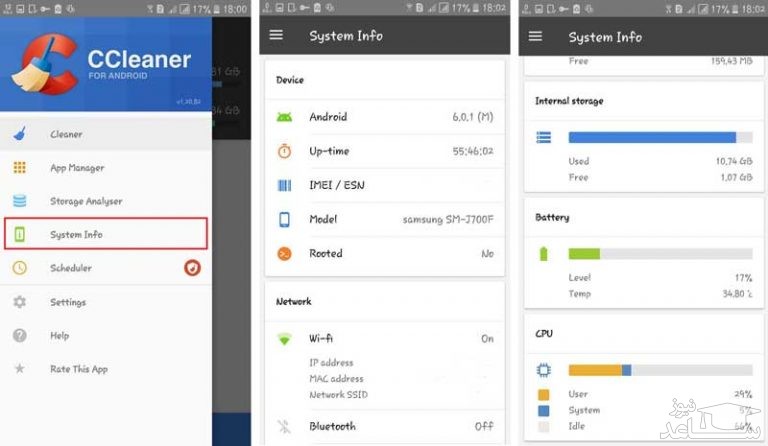
Task: Tap the Help question mark icon
Action: tap(19, 336)
